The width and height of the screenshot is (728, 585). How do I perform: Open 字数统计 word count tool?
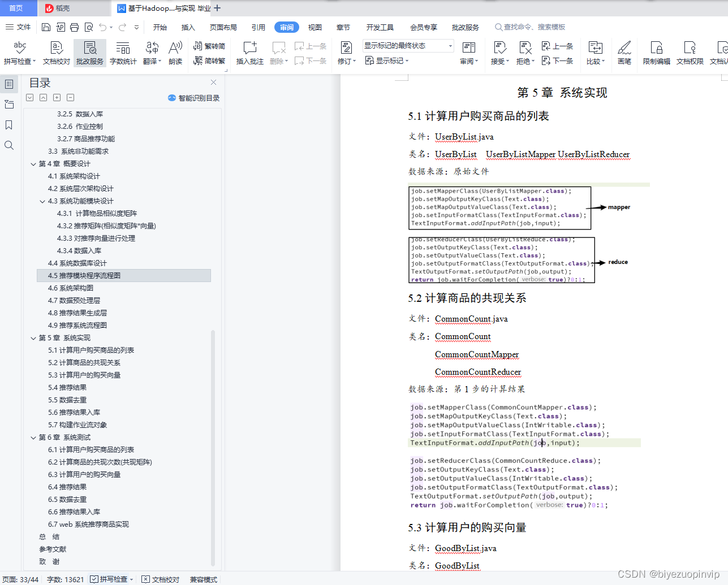[x=123, y=53]
